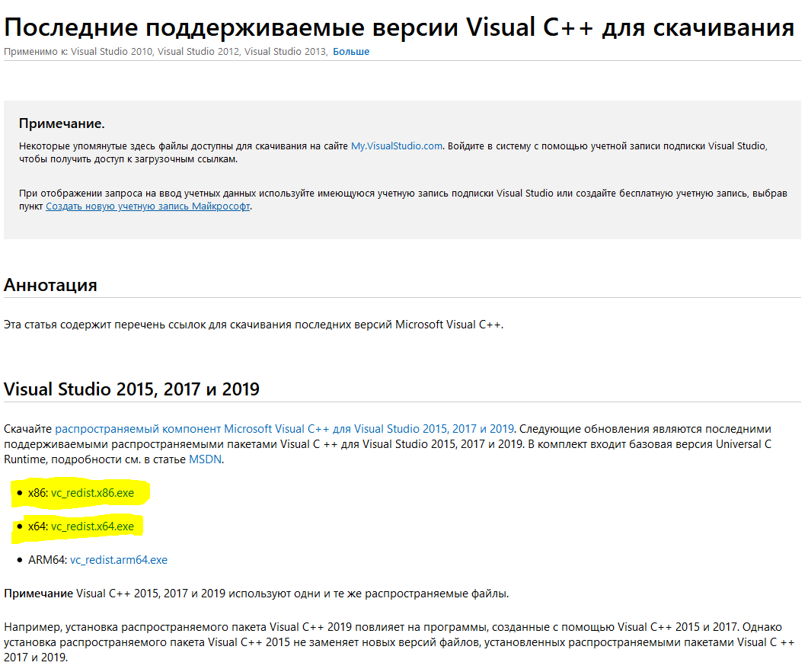
Task: Open the распространяемый компонент Microsoft Visual C++ link
Action: click(x=285, y=429)
